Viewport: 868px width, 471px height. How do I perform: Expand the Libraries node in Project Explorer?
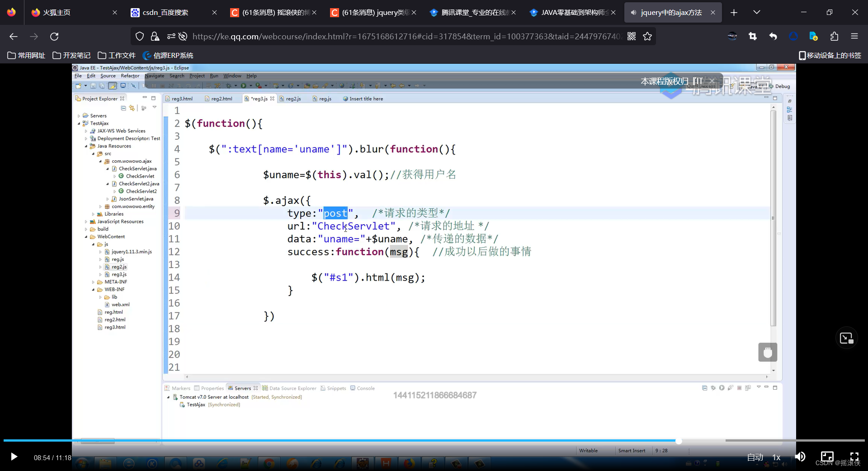[x=93, y=214]
